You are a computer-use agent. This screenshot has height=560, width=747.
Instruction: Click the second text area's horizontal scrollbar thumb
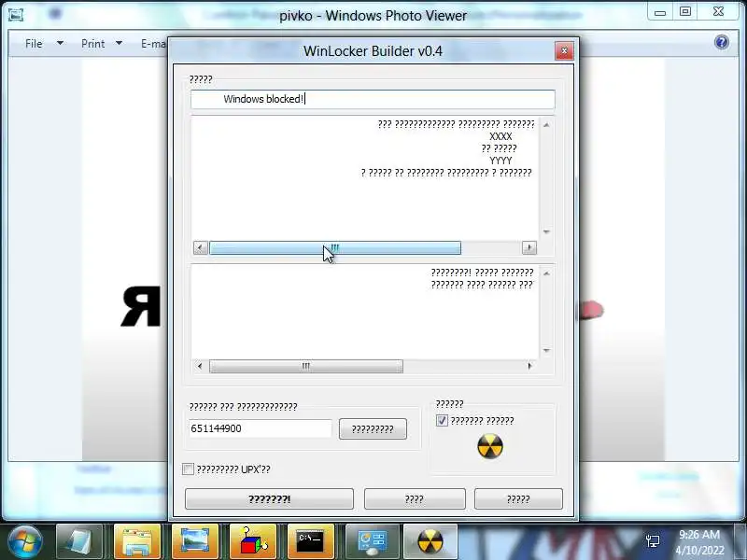[306, 366]
